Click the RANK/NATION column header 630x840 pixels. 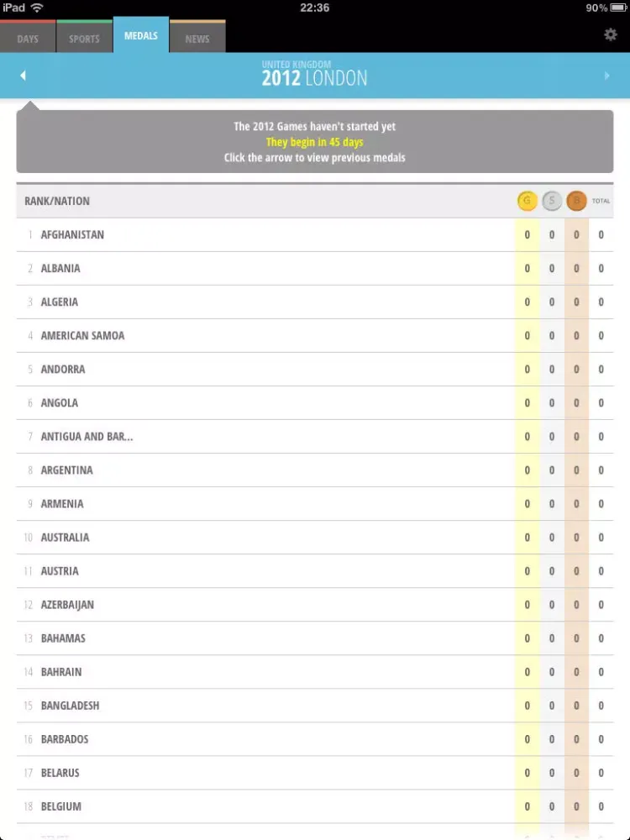coord(56,201)
